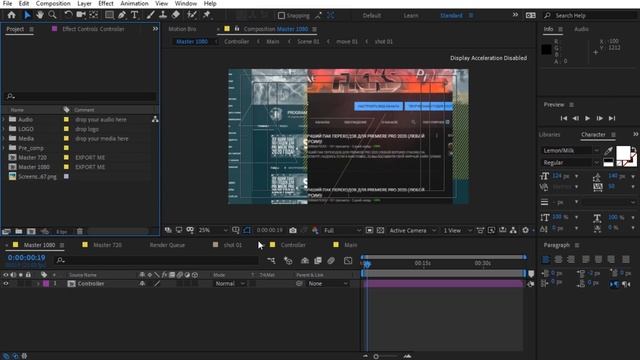Open the File menu
This screenshot has height=360, width=640.
(7, 4)
